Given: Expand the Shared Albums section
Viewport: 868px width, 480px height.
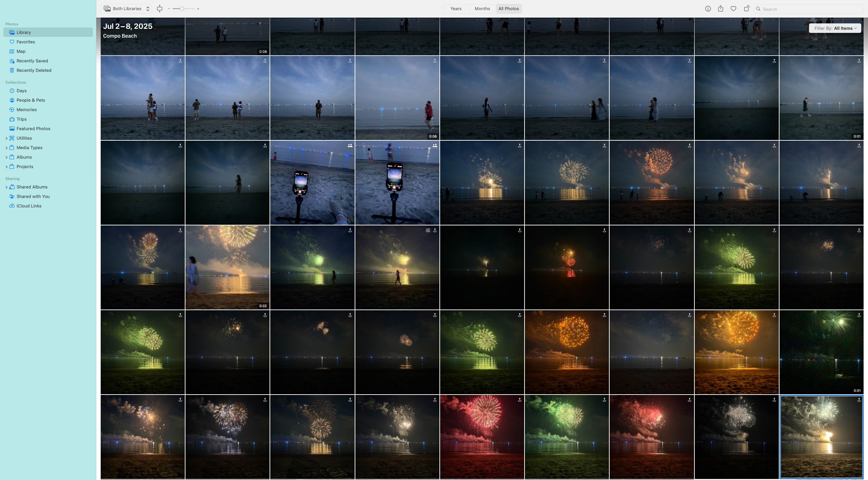Looking at the screenshot, I should 6,187.
